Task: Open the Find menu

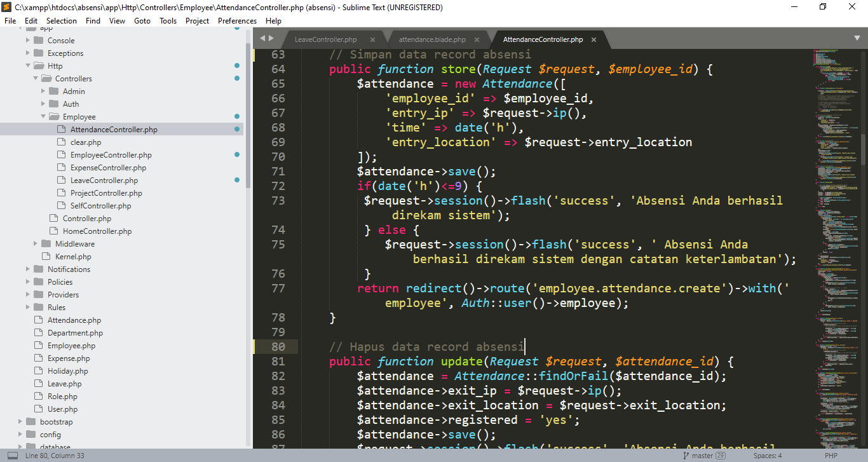Action: [x=93, y=20]
